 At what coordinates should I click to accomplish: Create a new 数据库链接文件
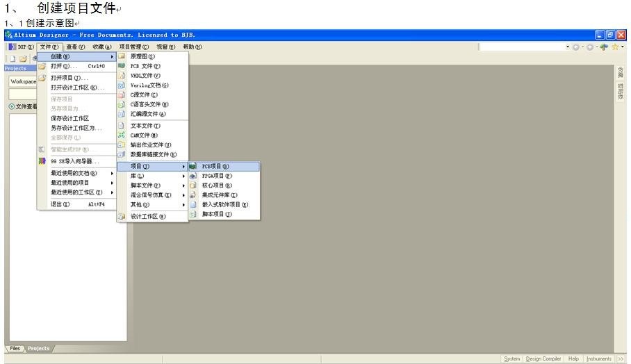point(152,154)
